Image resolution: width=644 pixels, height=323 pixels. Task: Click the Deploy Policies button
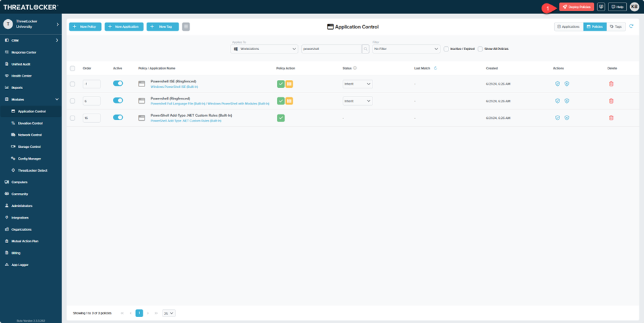[576, 7]
